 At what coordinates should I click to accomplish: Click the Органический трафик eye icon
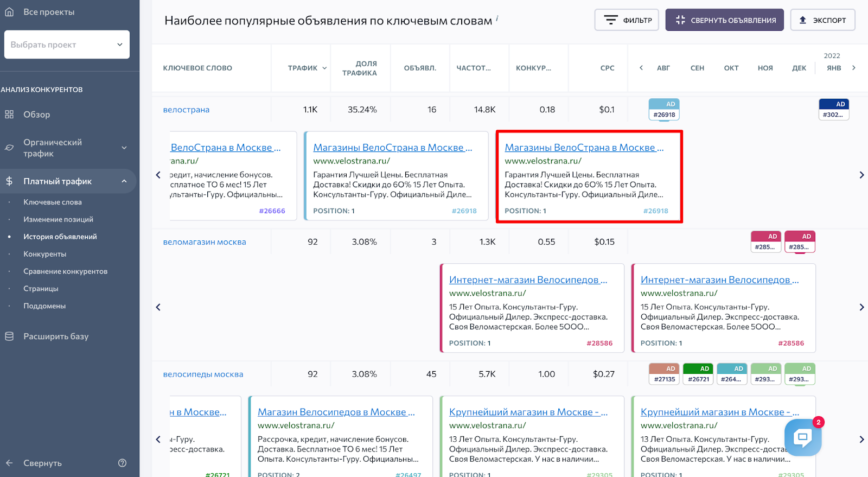point(9,148)
